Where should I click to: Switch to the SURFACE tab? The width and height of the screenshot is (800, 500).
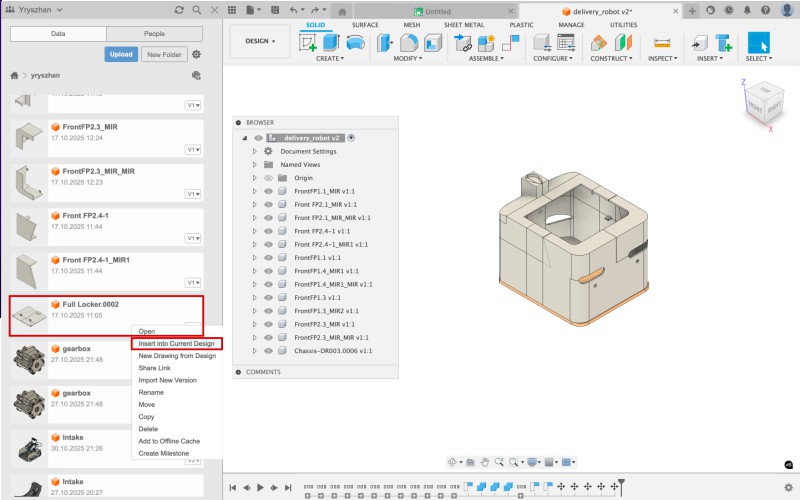click(x=365, y=24)
